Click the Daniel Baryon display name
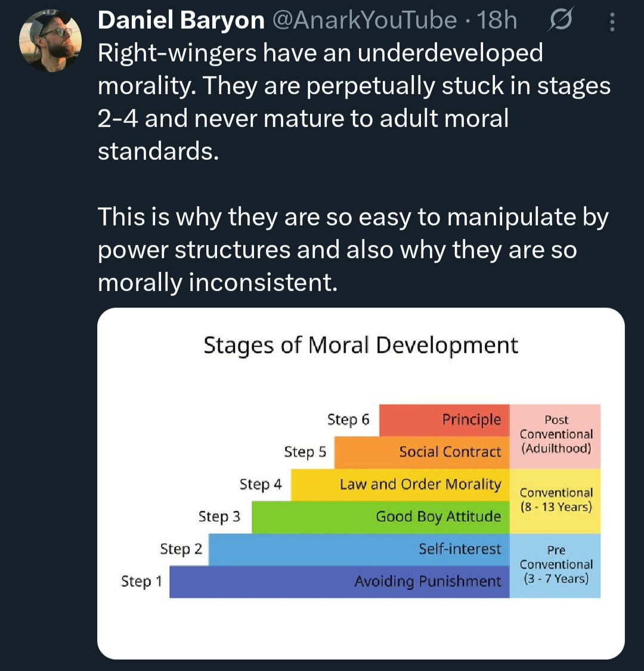This screenshot has height=671, width=644. pyautogui.click(x=181, y=20)
